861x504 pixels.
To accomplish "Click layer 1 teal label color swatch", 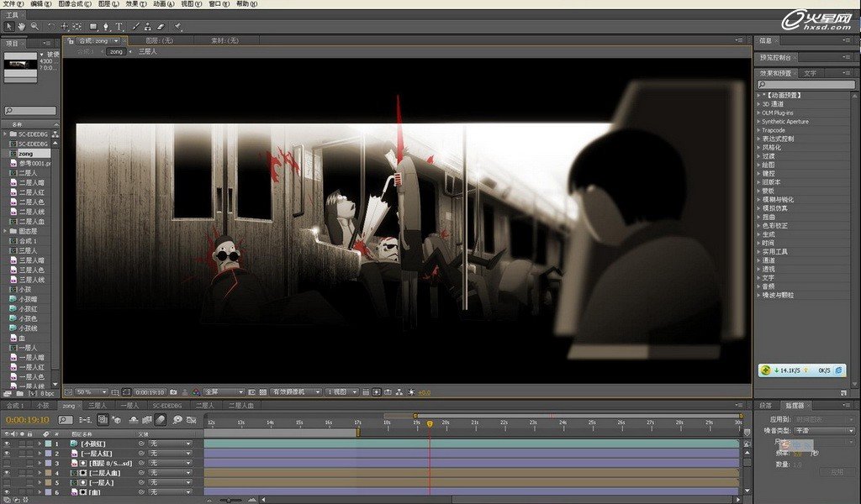I will point(48,444).
